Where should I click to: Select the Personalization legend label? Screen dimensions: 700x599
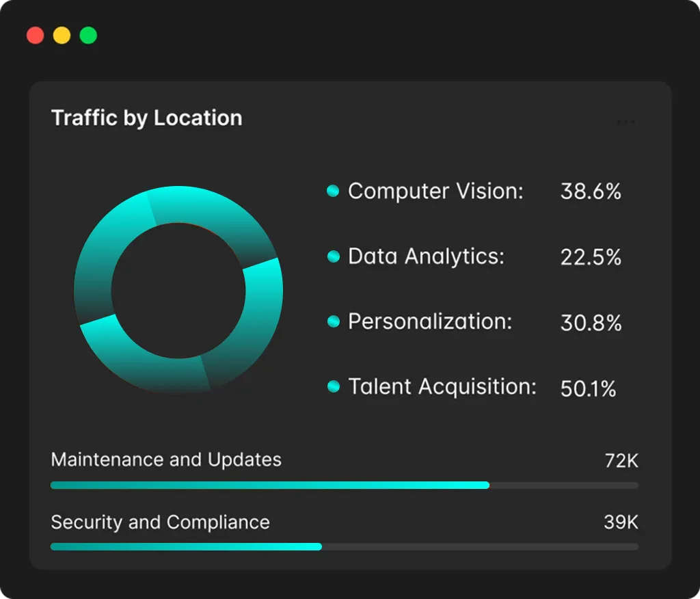429,321
